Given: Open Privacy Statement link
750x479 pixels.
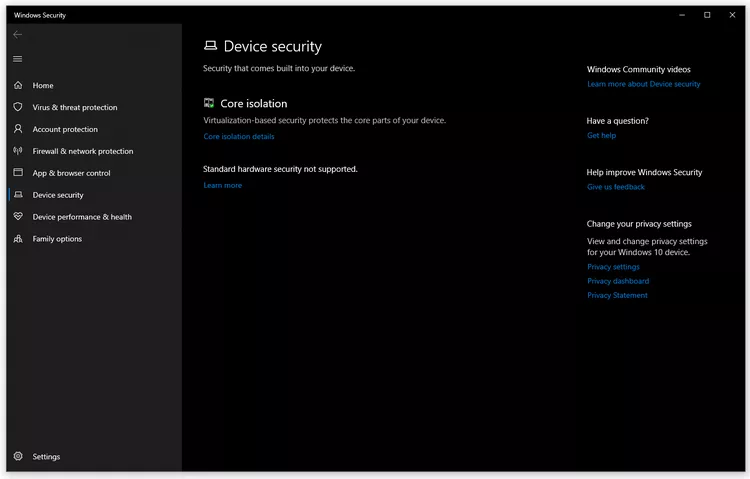Looking at the screenshot, I should tap(617, 295).
